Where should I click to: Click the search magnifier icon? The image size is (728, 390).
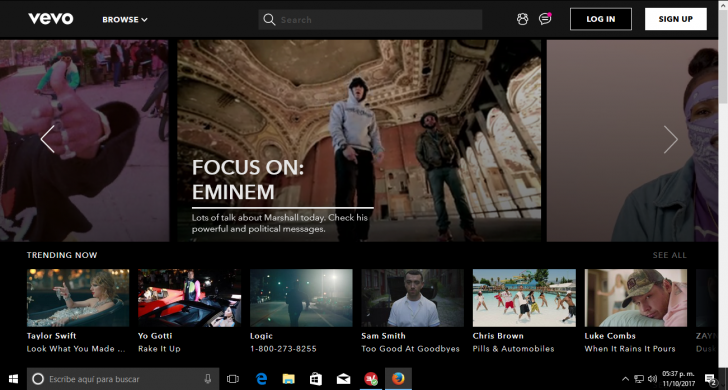tap(269, 20)
